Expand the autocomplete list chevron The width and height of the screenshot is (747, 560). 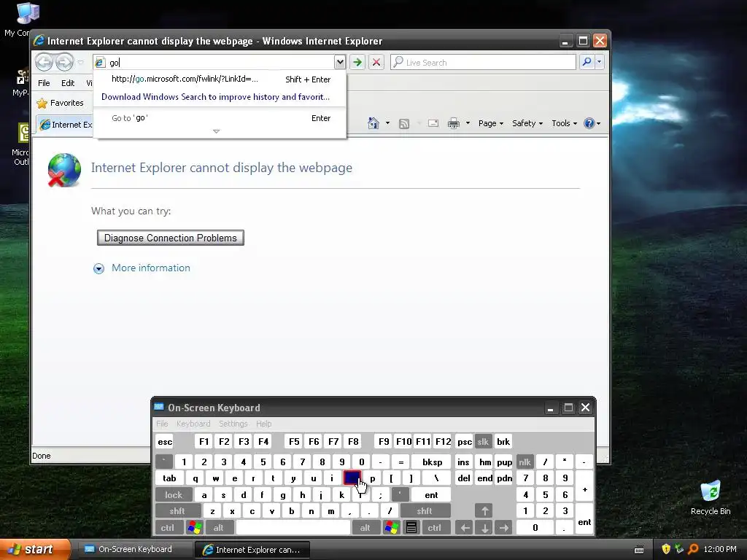[216, 131]
